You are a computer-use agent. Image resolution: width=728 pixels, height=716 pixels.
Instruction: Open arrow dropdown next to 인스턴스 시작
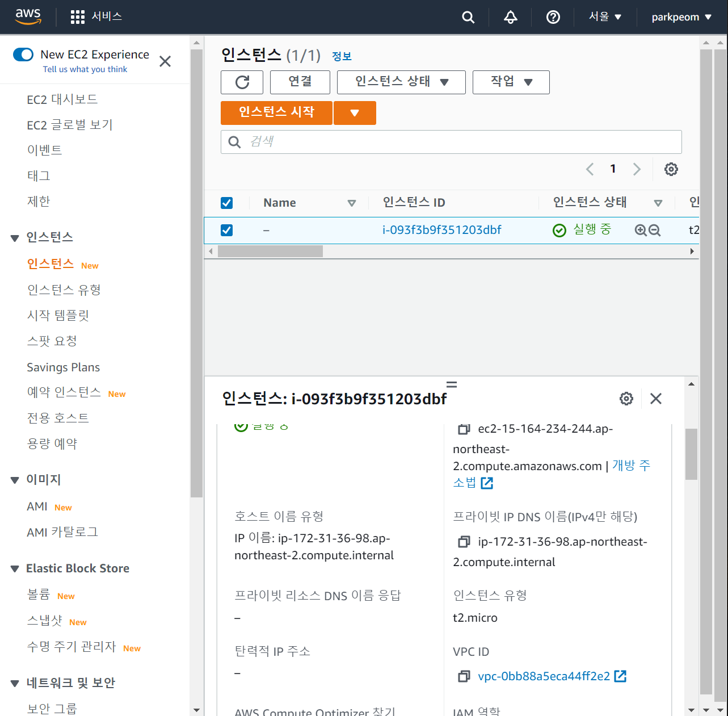pyautogui.click(x=355, y=112)
